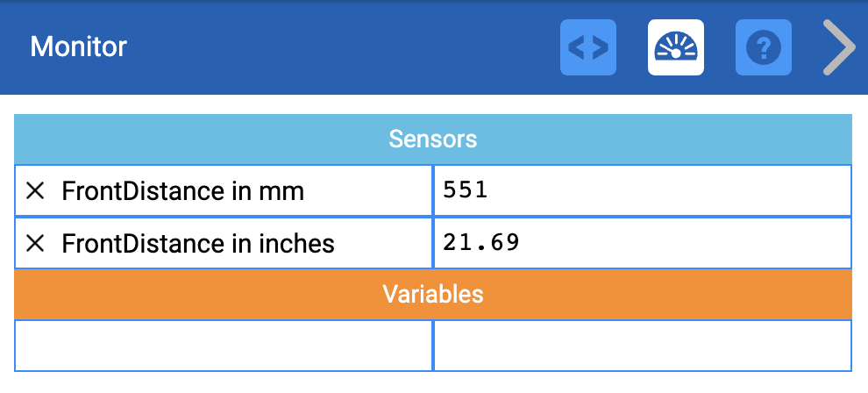Click the divider beside the 21.69 value cell
Image resolution: width=868 pixels, height=393 pixels.
coord(433,243)
